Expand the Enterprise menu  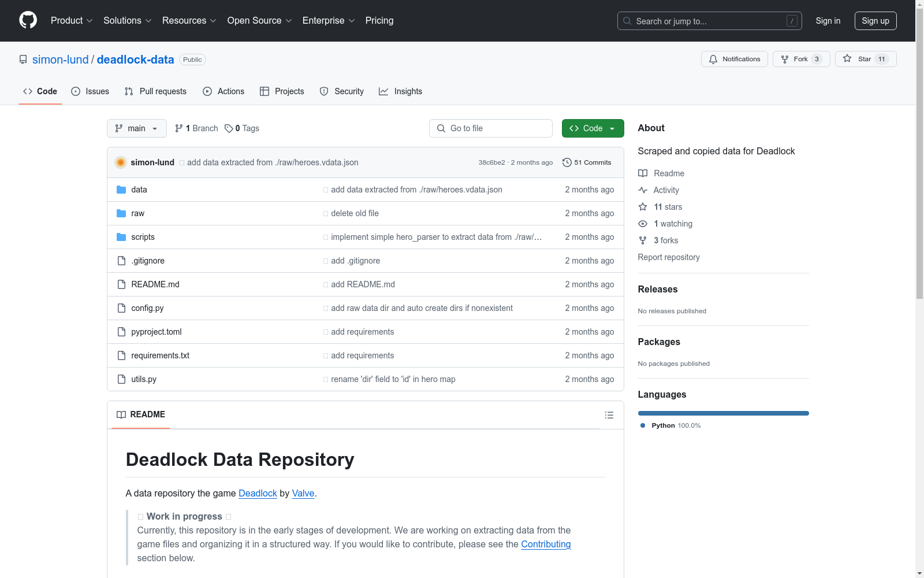point(329,21)
